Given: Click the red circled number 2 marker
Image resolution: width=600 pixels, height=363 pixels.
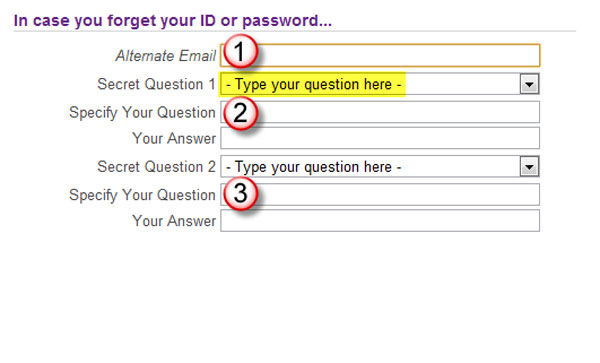Looking at the screenshot, I should (x=240, y=113).
